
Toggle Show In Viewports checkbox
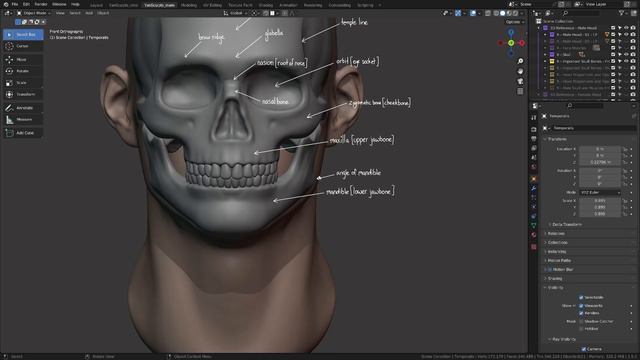tap(581, 306)
